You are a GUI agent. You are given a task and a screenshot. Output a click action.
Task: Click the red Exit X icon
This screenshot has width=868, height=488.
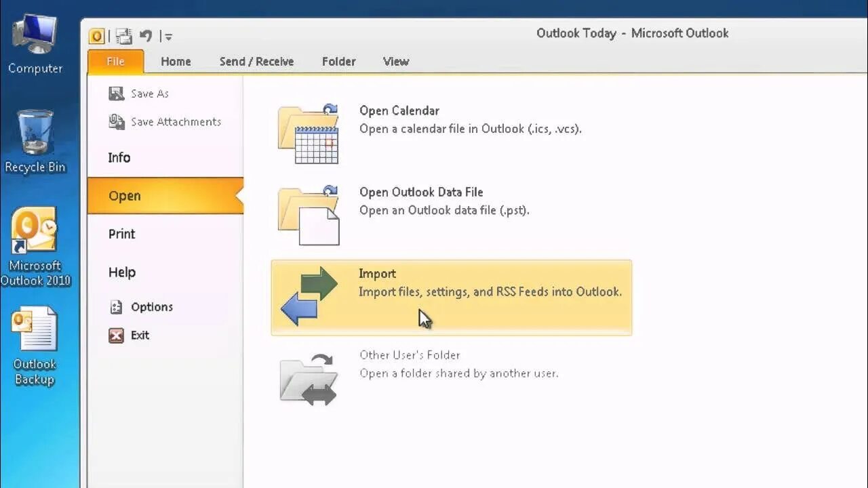click(x=117, y=335)
